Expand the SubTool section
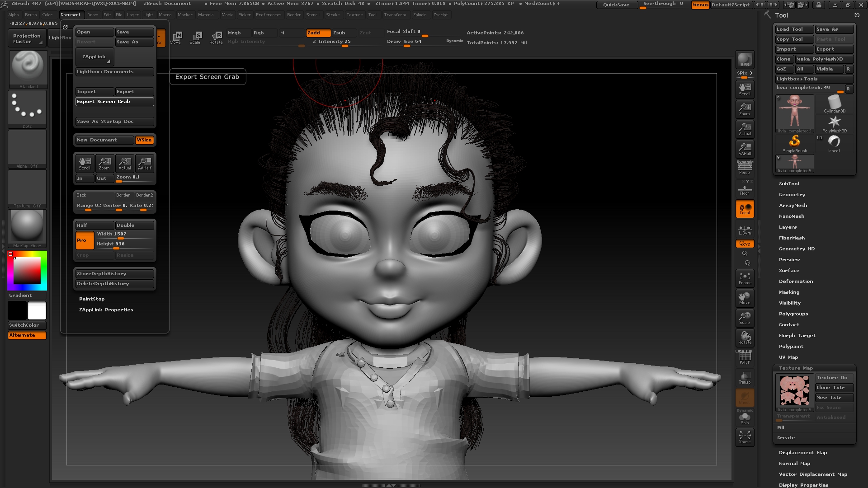The width and height of the screenshot is (868, 488). [789, 184]
